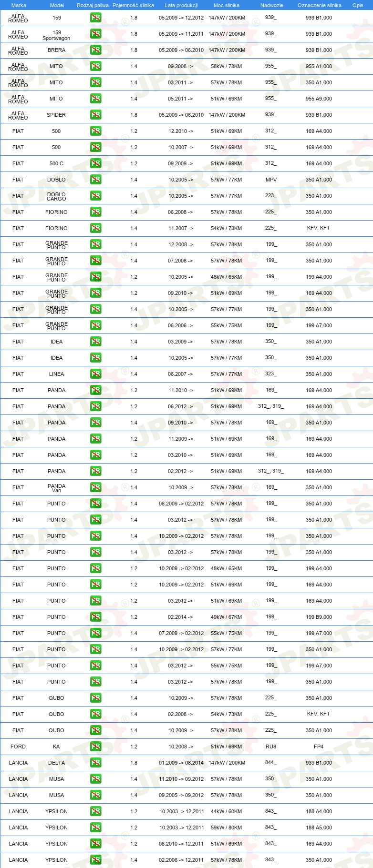Click the Rodzaj paliwa column header
Viewport: 373px width, 868px height.
(93, 5)
